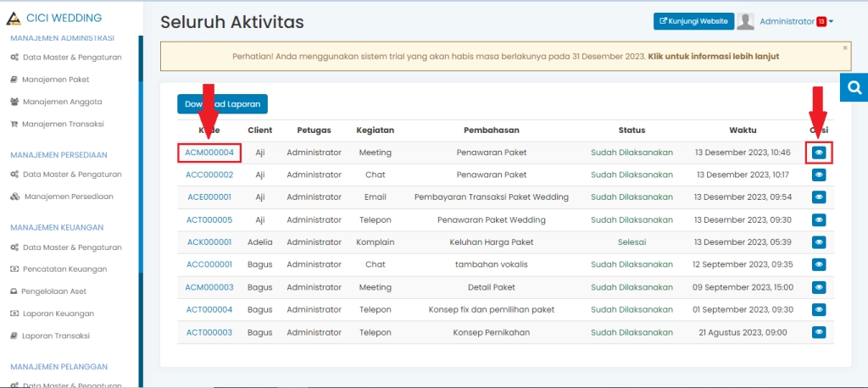Open Laporan Keuangan menu item
This screenshot has width=868, height=388.
point(58,313)
